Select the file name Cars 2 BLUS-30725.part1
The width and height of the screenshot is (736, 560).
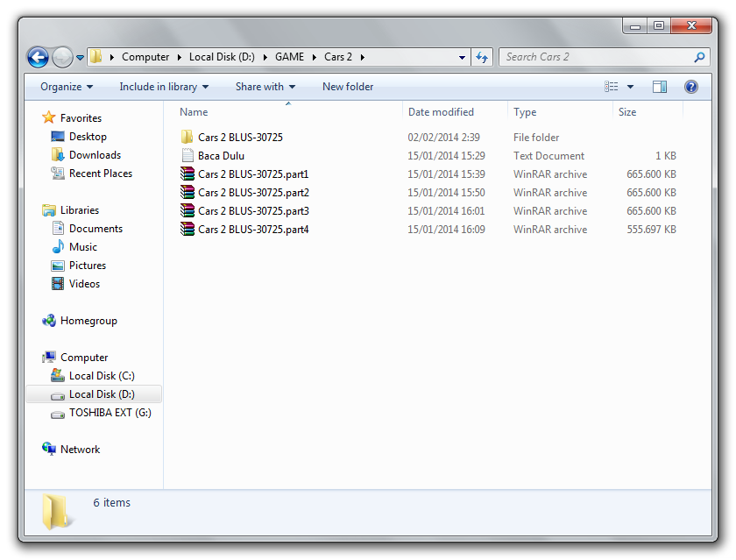(253, 174)
